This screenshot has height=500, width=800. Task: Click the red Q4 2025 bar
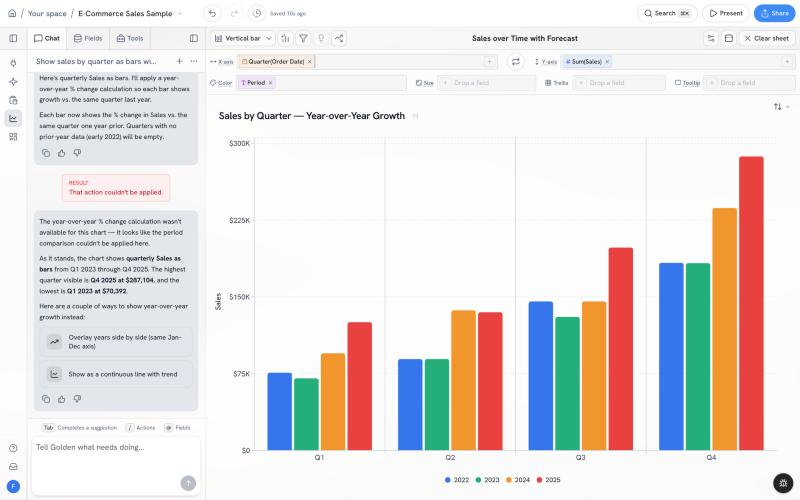(x=751, y=304)
